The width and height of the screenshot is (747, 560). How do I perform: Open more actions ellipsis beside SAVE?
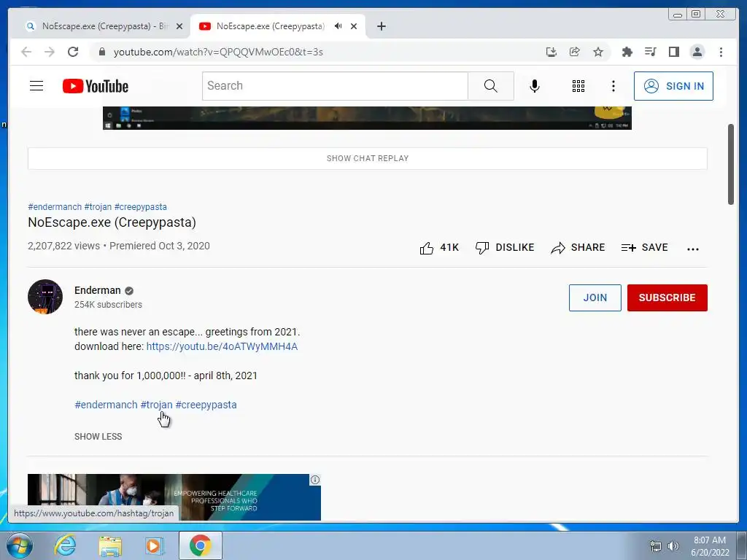(693, 249)
